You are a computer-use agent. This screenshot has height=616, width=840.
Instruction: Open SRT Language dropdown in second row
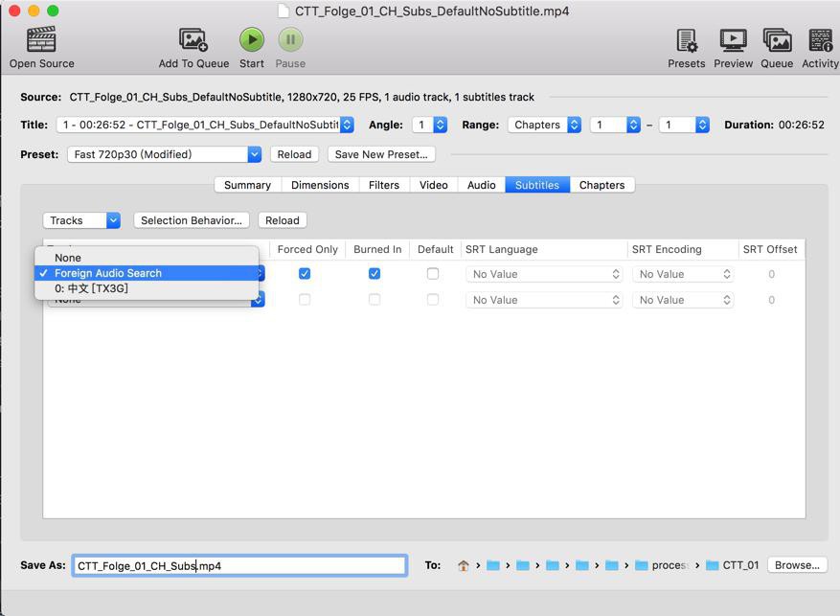point(544,300)
